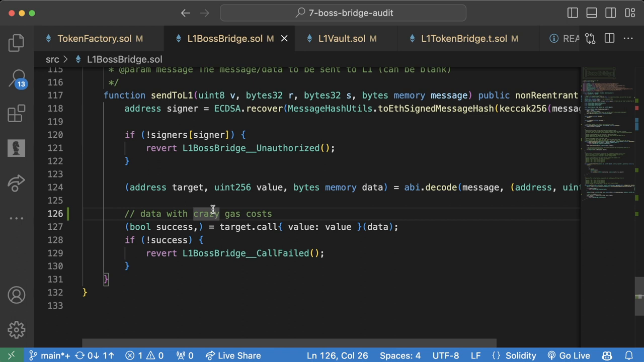Open notifications bell in status bar

[628, 355]
